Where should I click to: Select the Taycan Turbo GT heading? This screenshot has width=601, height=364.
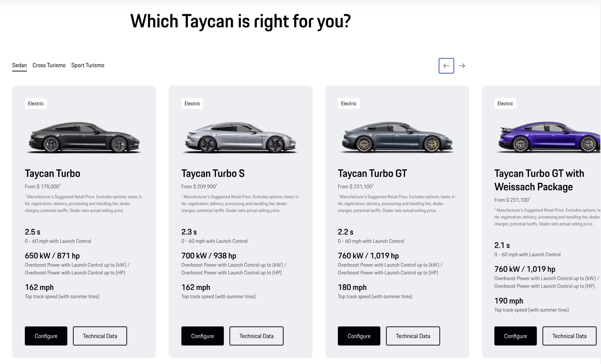[372, 173]
